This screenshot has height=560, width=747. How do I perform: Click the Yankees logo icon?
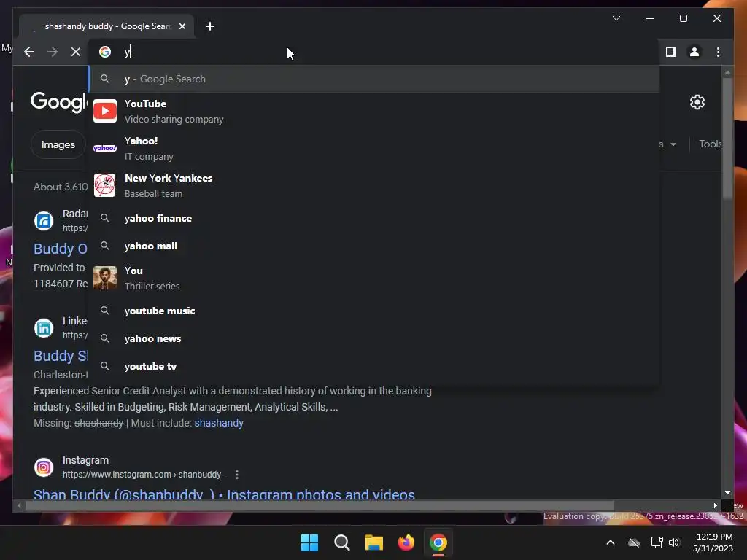coord(105,185)
